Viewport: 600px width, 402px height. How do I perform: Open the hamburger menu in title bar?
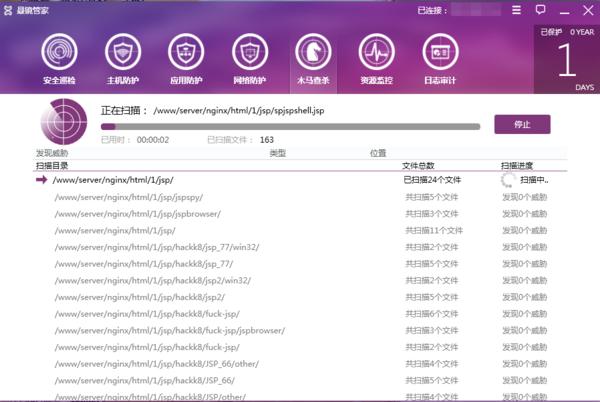click(517, 10)
